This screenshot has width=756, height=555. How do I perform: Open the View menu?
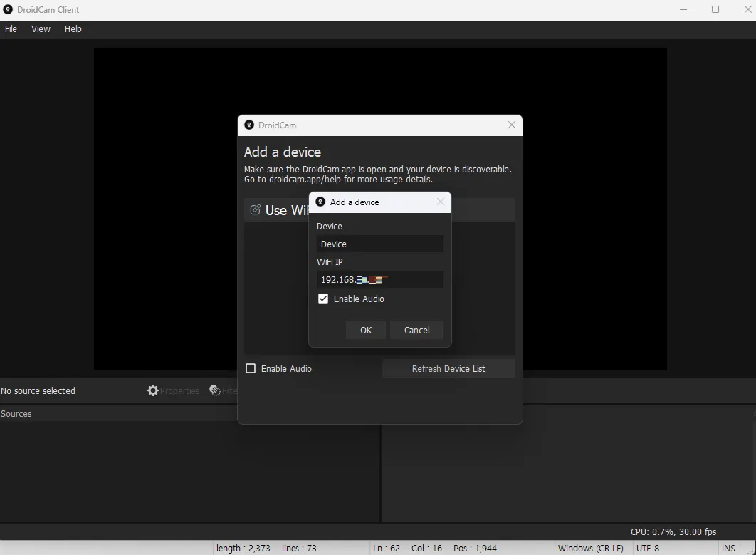click(41, 29)
